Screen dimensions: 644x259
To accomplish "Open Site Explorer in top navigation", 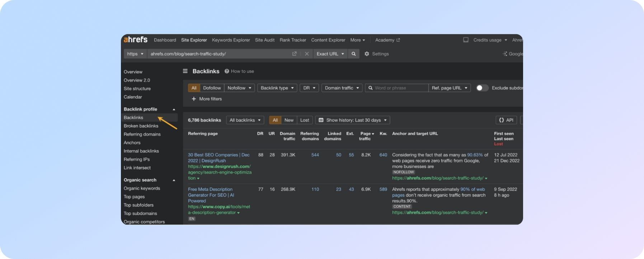I will tap(194, 40).
